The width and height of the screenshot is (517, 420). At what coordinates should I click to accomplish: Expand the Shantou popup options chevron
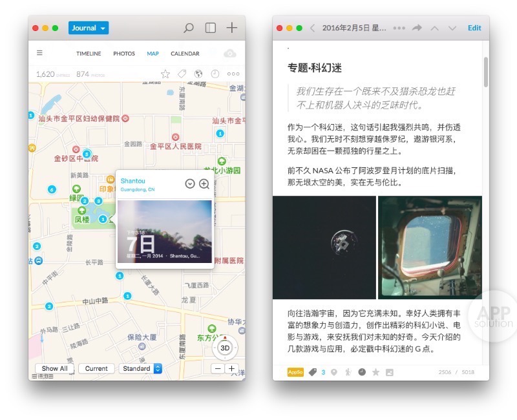tap(189, 184)
